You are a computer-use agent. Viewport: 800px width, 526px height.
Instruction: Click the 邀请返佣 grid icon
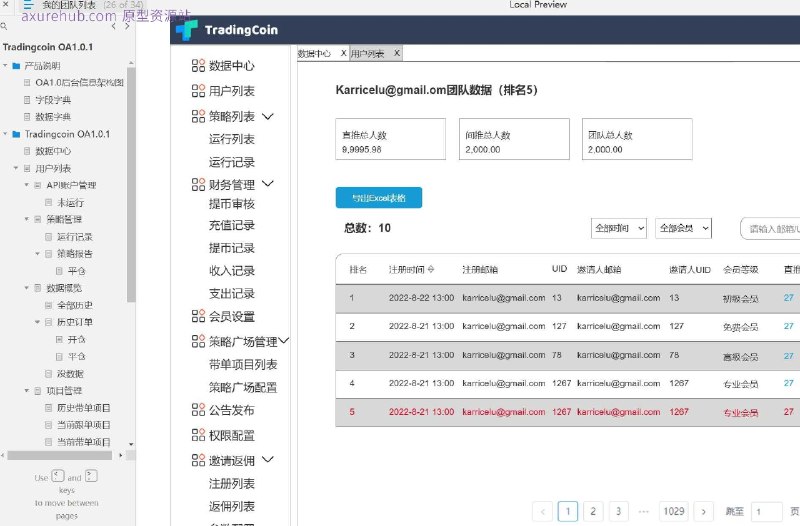click(198, 460)
